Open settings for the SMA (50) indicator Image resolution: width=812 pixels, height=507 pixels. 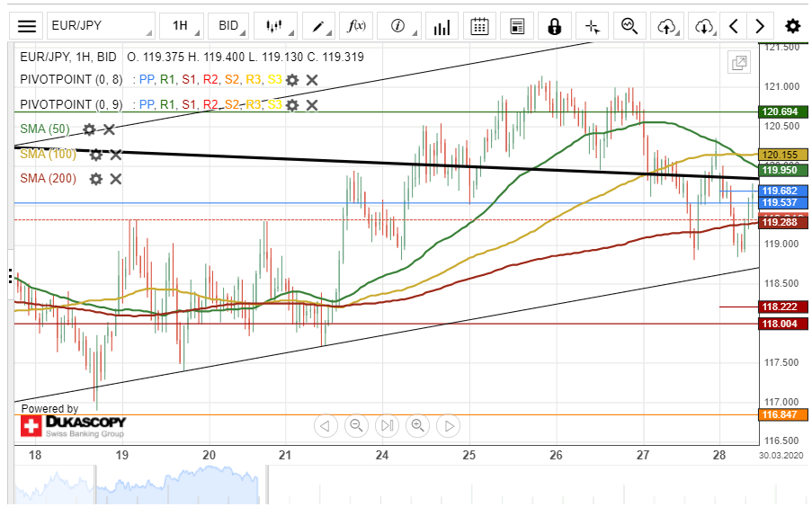tap(89, 129)
